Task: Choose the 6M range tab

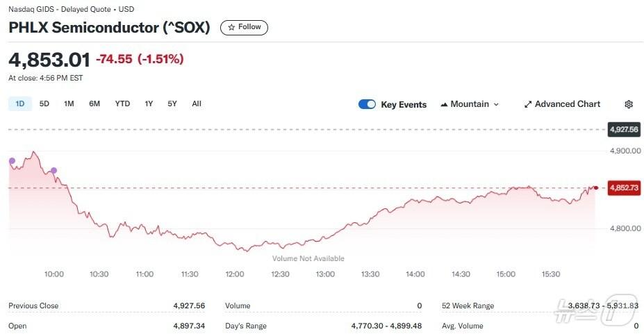Action: [94, 104]
